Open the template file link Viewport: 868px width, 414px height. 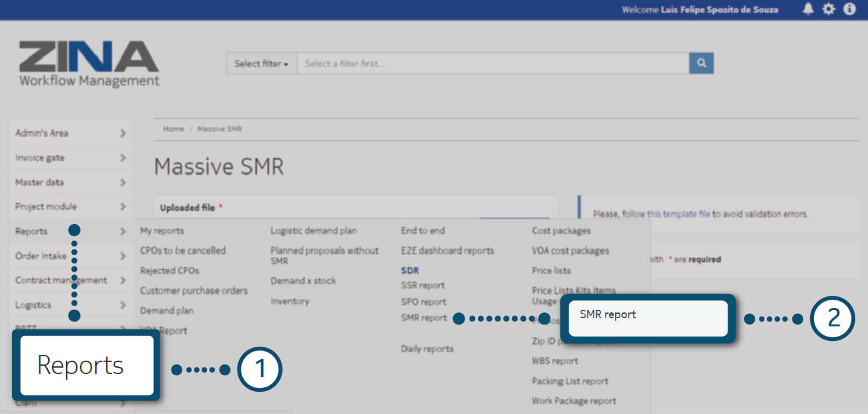coord(678,214)
